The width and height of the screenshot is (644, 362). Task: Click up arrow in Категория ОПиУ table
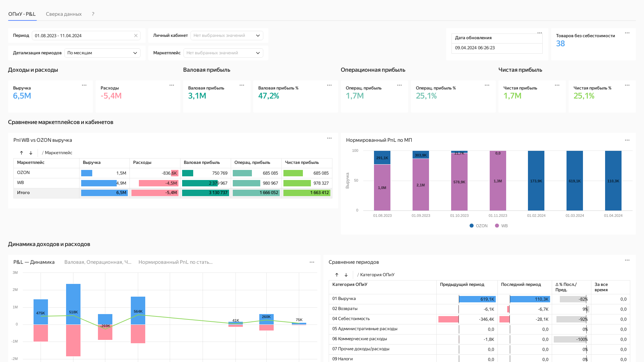337,275
